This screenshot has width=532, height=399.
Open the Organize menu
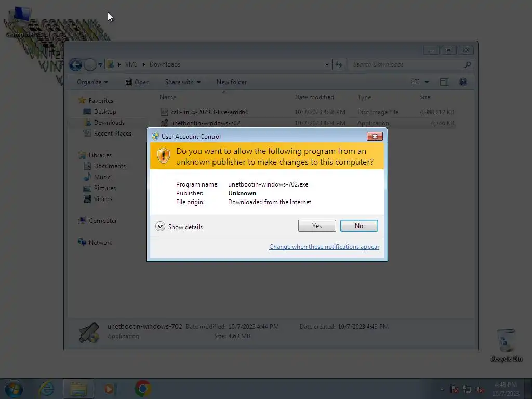point(92,82)
